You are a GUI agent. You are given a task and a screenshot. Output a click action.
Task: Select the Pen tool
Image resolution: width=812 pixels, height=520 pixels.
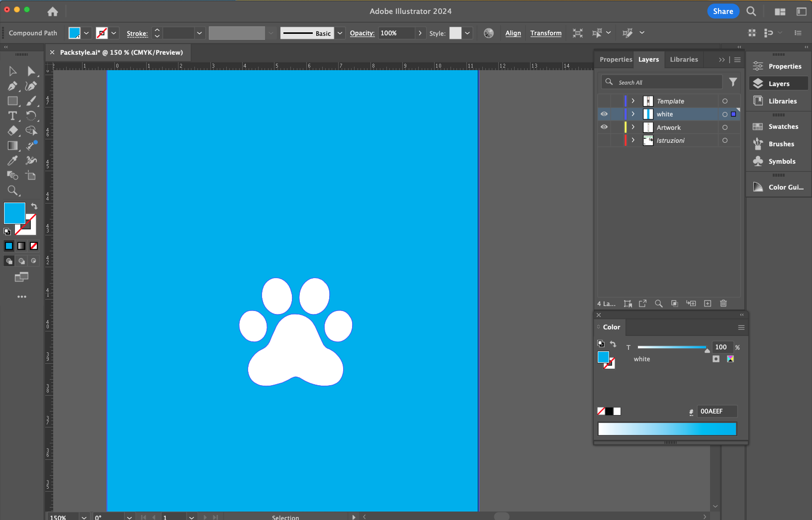coord(12,86)
